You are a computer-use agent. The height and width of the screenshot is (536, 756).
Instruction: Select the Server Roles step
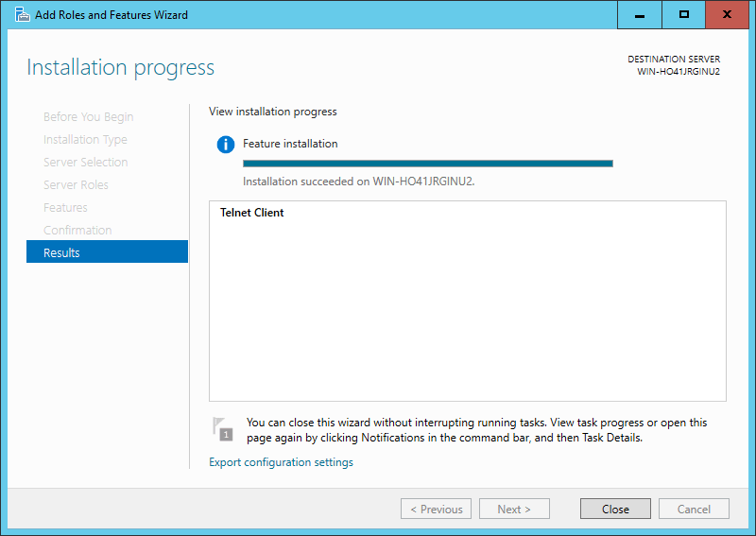[76, 184]
